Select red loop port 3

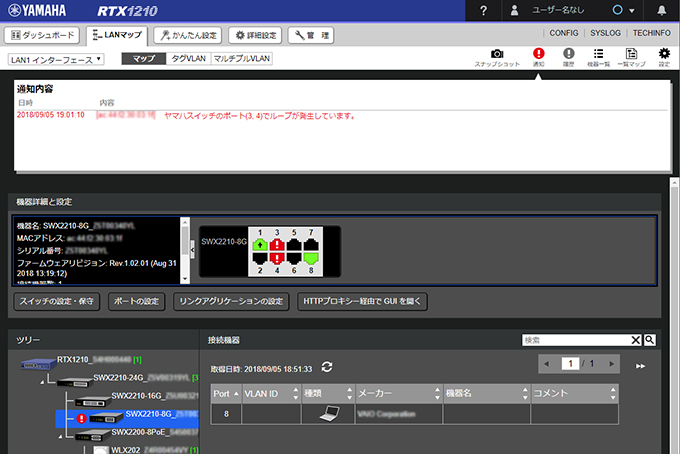click(x=277, y=245)
